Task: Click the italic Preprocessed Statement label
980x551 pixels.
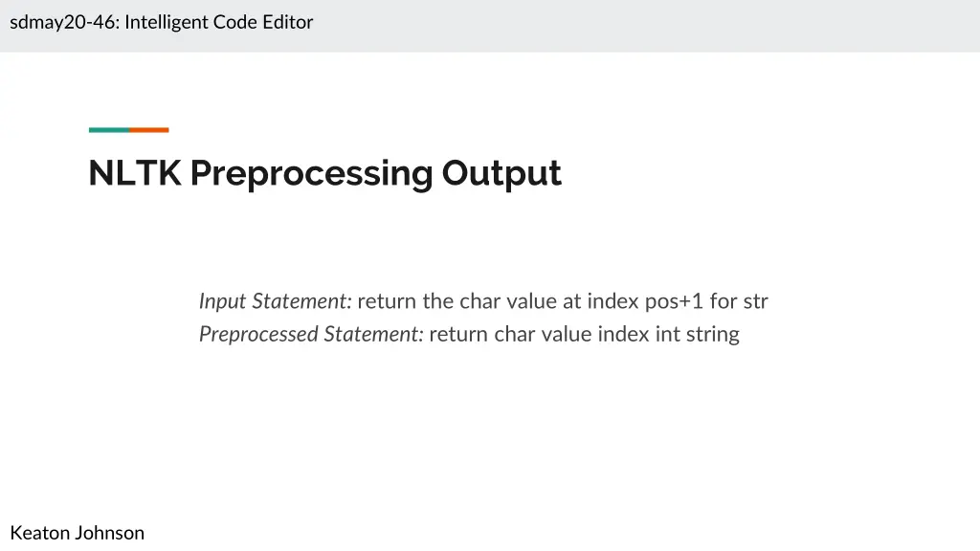Action: (311, 334)
